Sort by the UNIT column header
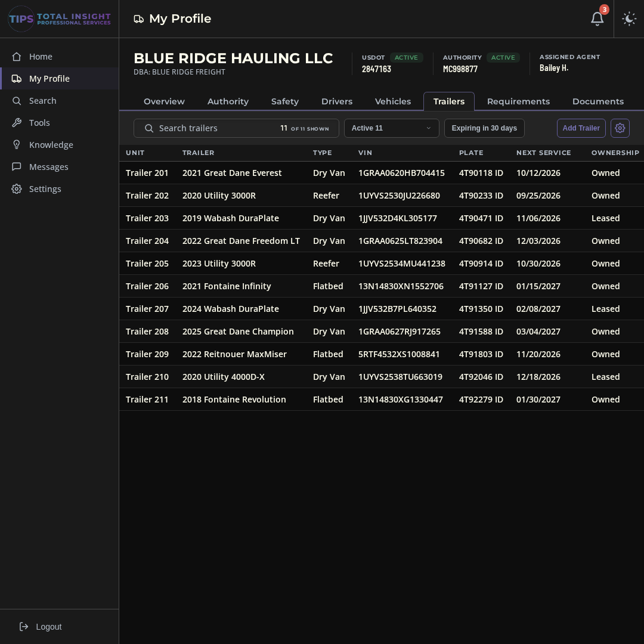Image resolution: width=644 pixels, height=644 pixels. point(135,153)
